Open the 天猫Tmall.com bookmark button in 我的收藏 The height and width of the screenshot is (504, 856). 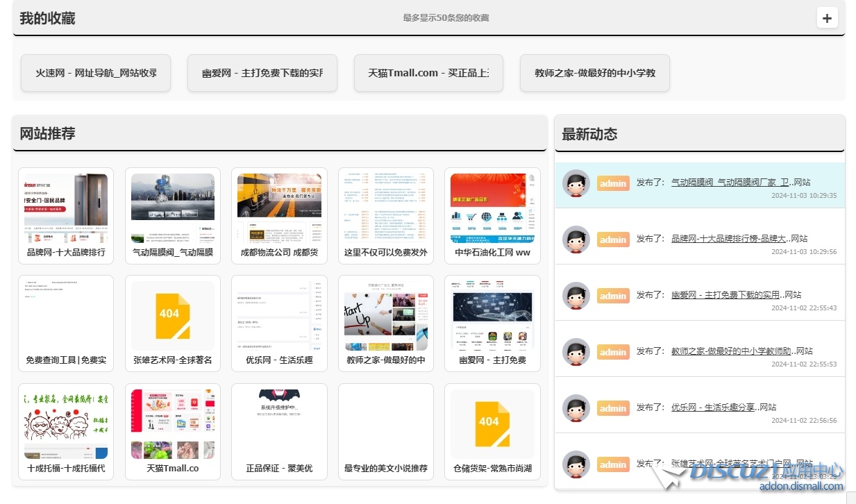click(428, 73)
